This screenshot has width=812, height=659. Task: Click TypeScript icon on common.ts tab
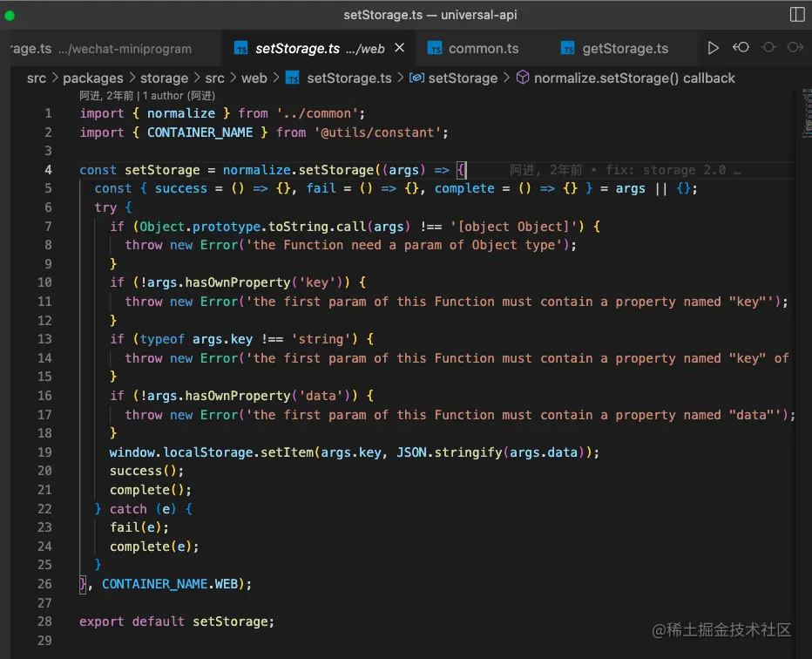(435, 48)
